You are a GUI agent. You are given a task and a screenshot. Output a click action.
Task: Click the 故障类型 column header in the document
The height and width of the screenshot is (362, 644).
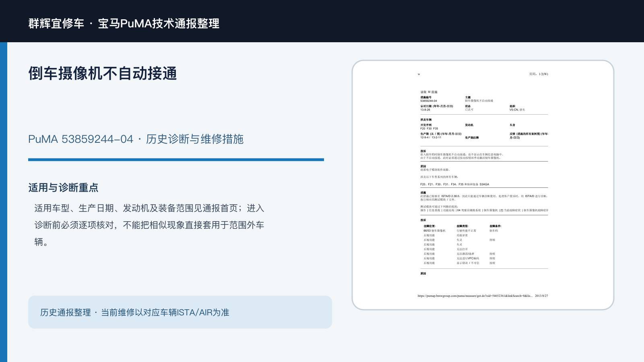pyautogui.click(x=462, y=226)
